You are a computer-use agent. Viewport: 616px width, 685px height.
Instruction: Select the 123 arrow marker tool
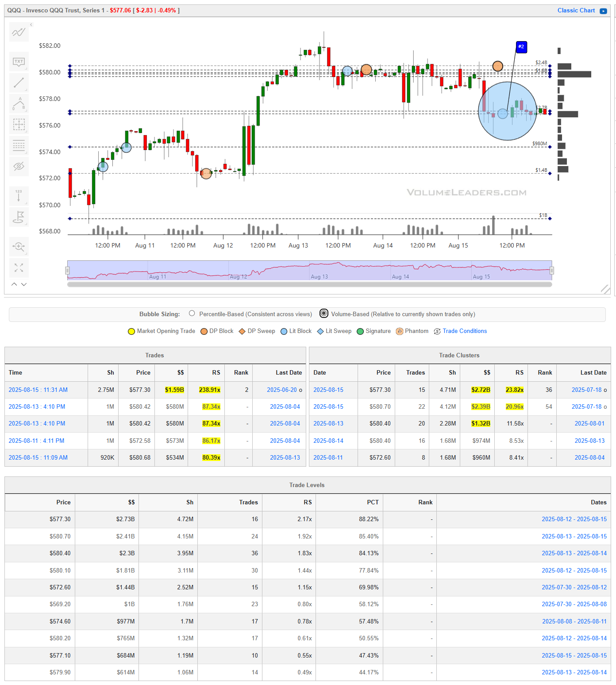tap(19, 196)
